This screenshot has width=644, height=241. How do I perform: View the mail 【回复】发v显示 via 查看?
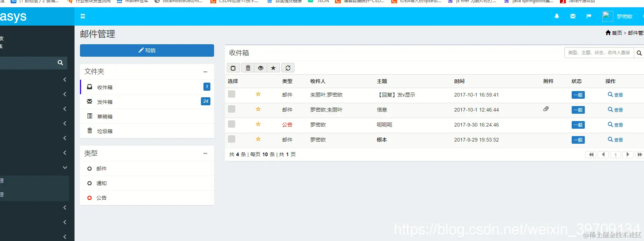pyautogui.click(x=616, y=95)
